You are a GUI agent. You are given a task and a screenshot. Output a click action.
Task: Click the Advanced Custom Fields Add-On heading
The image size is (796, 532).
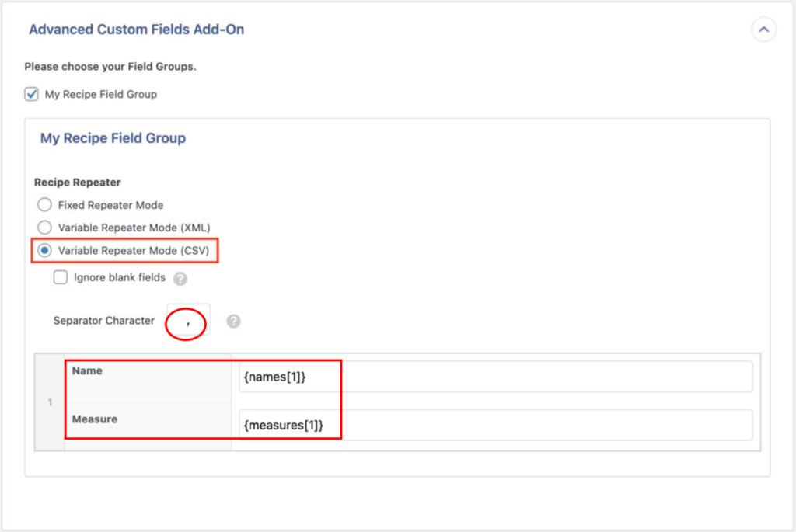tap(137, 30)
